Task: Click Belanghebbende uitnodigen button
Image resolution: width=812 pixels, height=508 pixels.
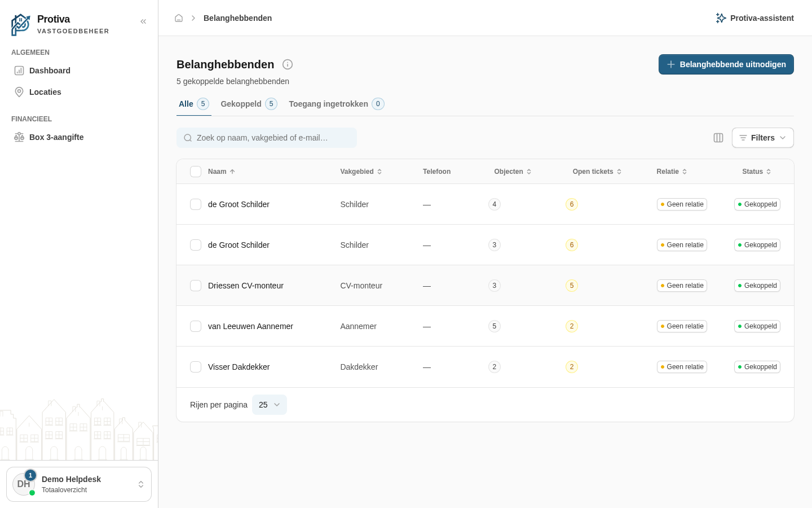Action: coord(726,64)
